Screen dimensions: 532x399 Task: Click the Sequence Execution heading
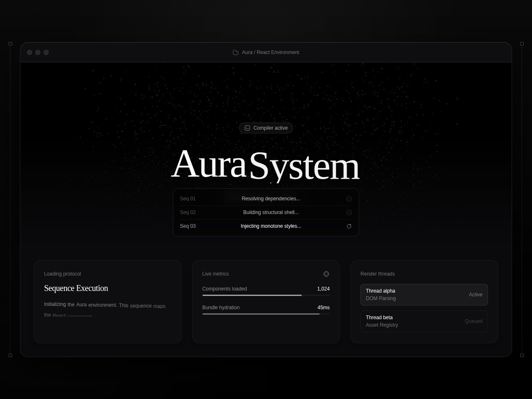(x=76, y=288)
